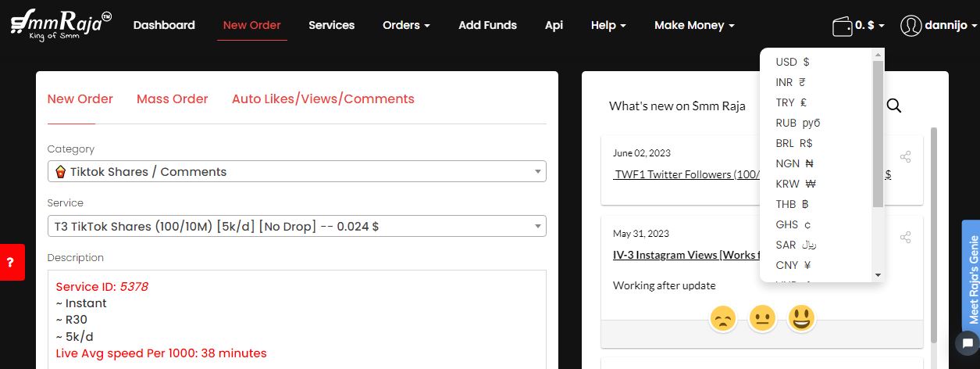The height and width of the screenshot is (369, 980).
Task: Click Live Avg speed Per 1000 text
Action: click(x=161, y=353)
